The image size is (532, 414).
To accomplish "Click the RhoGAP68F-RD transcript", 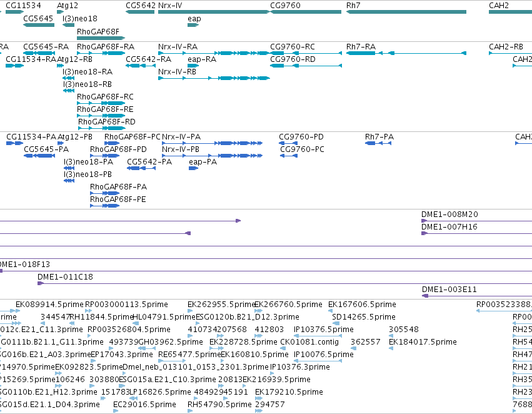I will (x=102, y=128).
